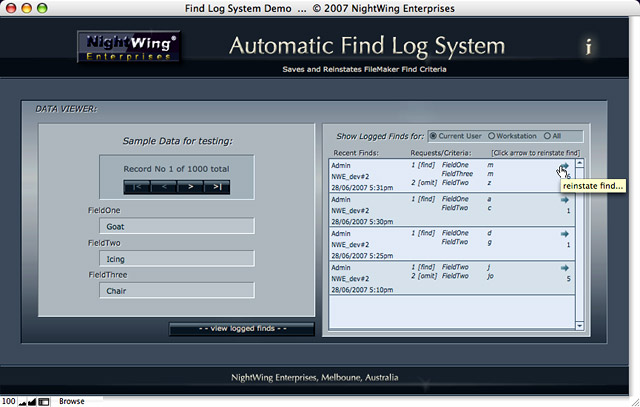The height and width of the screenshot is (407, 640).
Task: Reinstate the find logged at 5:10pm
Action: (564, 268)
